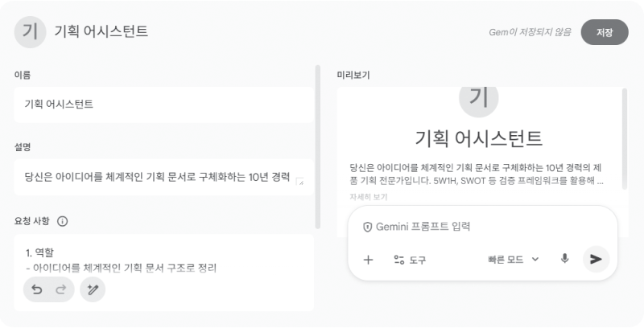Image resolution: width=644 pixels, height=328 pixels.
Task: Click the 설명 description input field
Action: (164, 177)
